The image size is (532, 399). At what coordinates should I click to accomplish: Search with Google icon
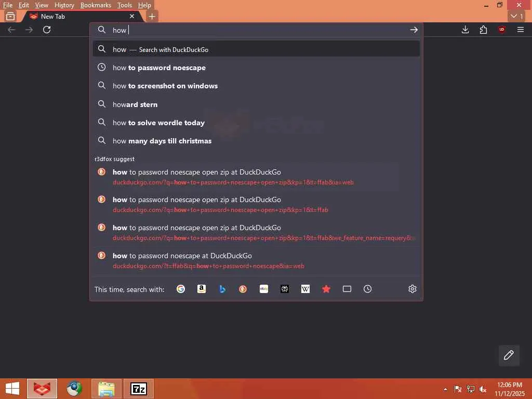(x=181, y=289)
